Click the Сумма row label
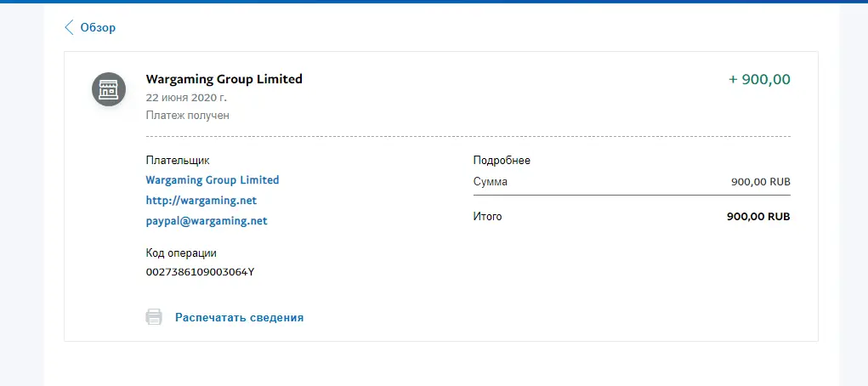The height and width of the screenshot is (386, 868). (x=490, y=182)
